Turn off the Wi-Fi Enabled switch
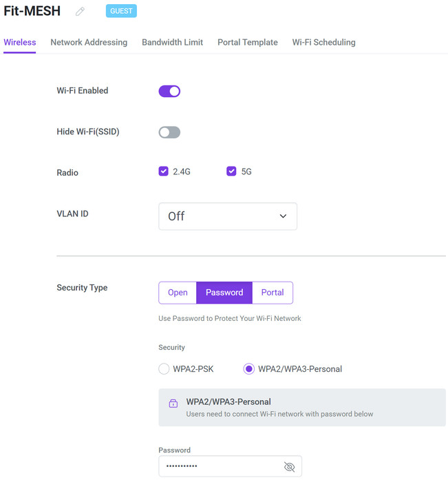The height and width of the screenshot is (482, 448). [169, 91]
